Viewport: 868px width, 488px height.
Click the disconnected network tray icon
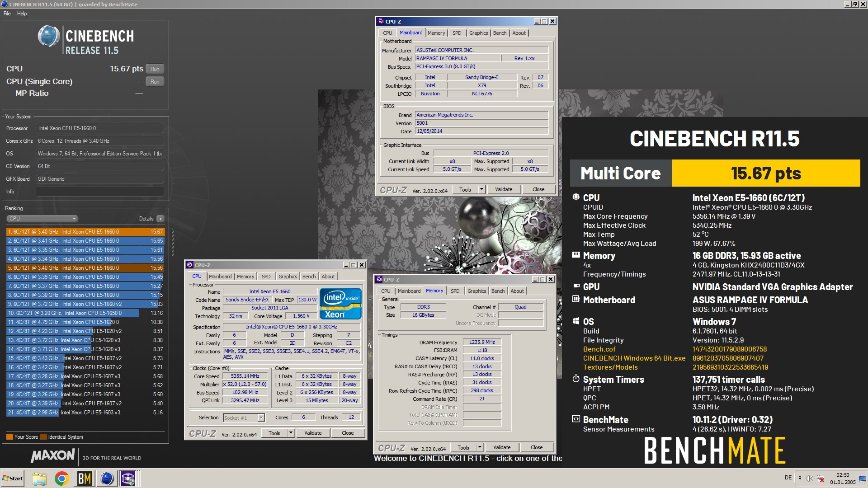tap(821, 478)
